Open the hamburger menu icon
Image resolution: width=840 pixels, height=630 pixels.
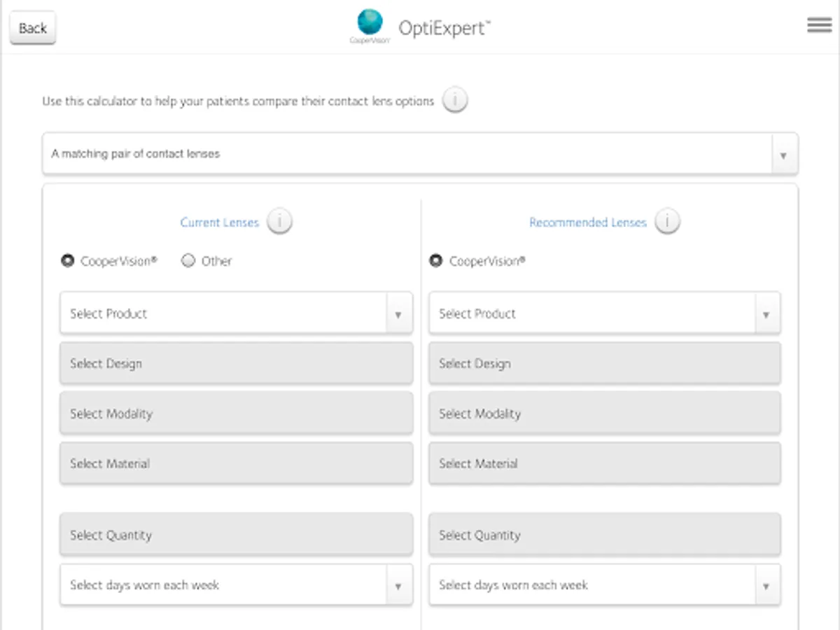[819, 25]
